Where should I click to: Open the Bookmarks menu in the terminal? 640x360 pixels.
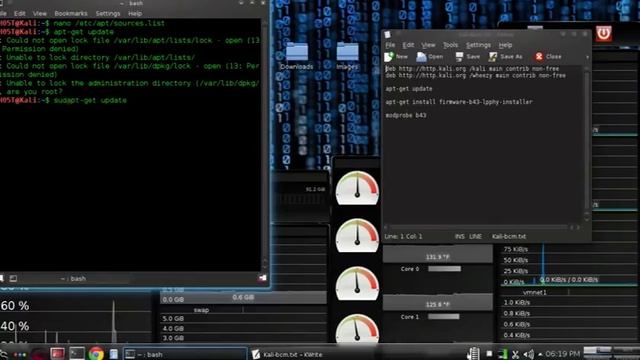pyautogui.click(x=71, y=13)
